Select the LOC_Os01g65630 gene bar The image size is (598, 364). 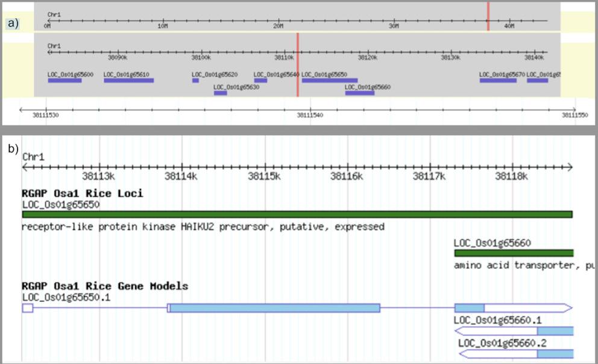pyautogui.click(x=221, y=93)
